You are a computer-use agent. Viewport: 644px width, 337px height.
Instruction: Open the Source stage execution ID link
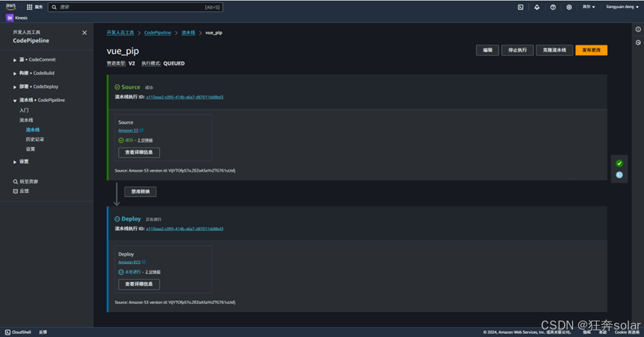[185, 97]
